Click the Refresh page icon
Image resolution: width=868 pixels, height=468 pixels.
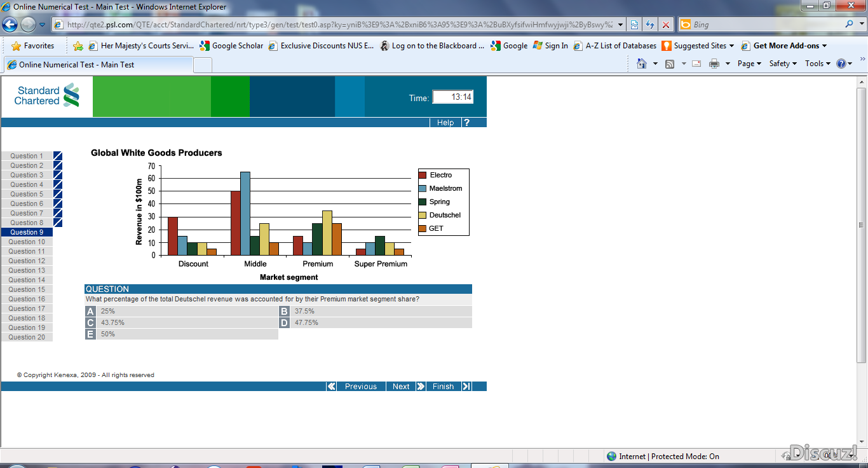tap(650, 25)
